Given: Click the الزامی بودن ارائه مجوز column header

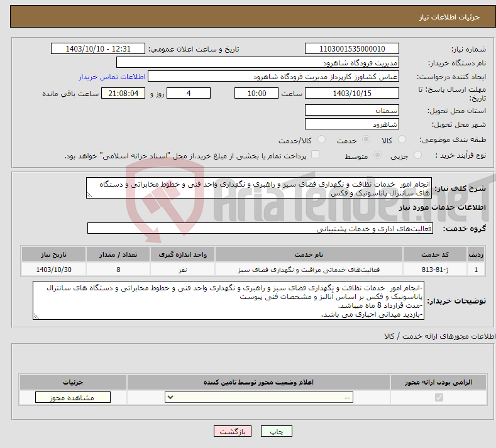Looking at the screenshot, I should [x=438, y=382].
